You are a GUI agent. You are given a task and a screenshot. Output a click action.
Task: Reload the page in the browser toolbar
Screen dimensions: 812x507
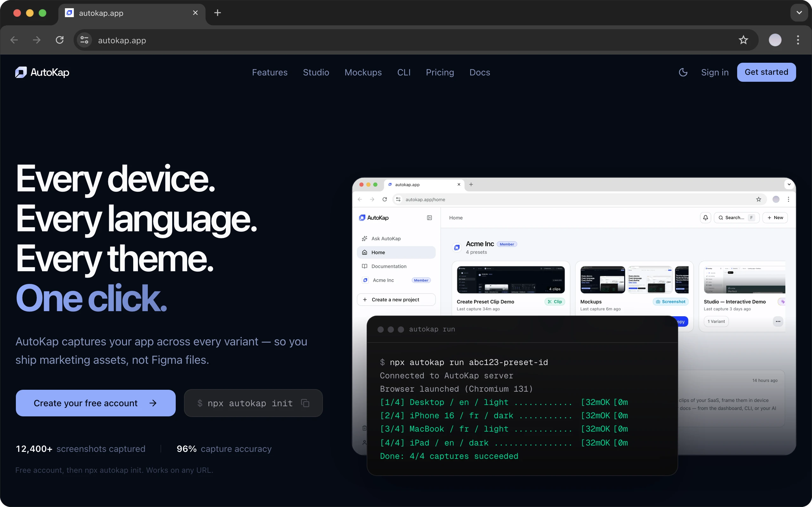coord(60,40)
